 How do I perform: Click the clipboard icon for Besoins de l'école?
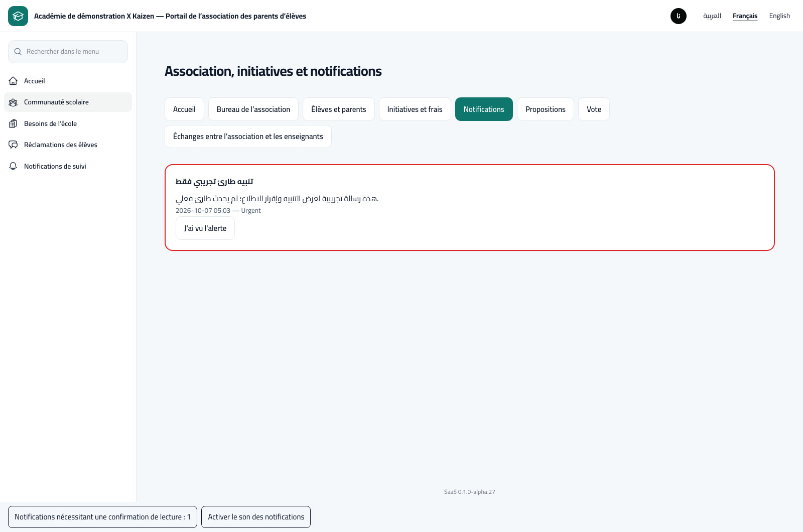pos(13,123)
